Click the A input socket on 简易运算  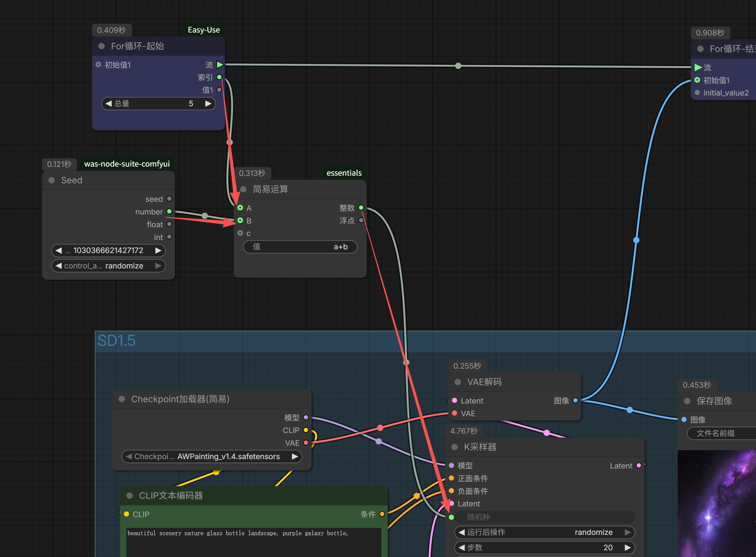pyautogui.click(x=240, y=208)
